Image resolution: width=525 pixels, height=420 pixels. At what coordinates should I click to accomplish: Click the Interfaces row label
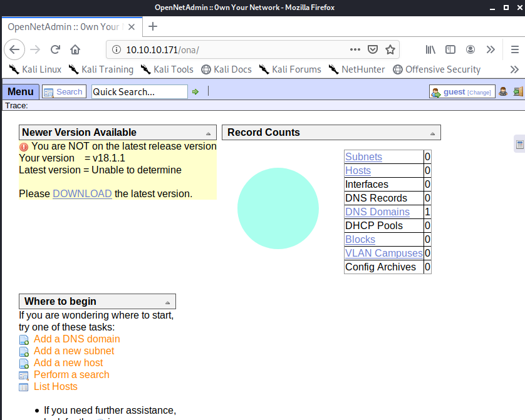pos(366,184)
